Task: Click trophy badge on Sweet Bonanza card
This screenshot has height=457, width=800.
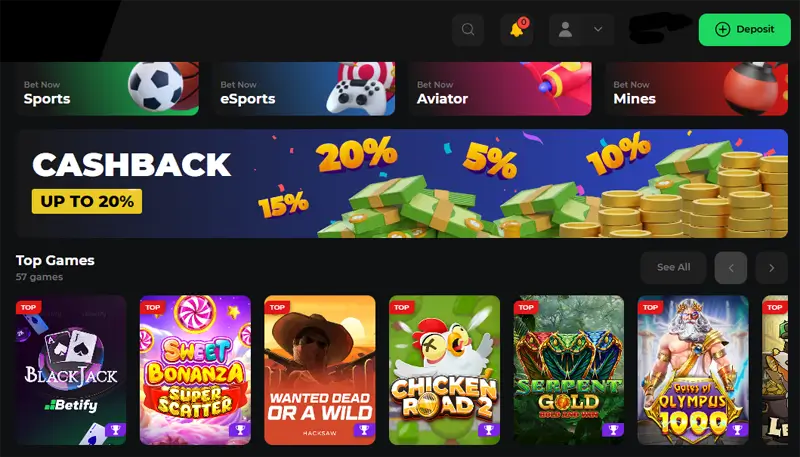Action: (x=240, y=430)
